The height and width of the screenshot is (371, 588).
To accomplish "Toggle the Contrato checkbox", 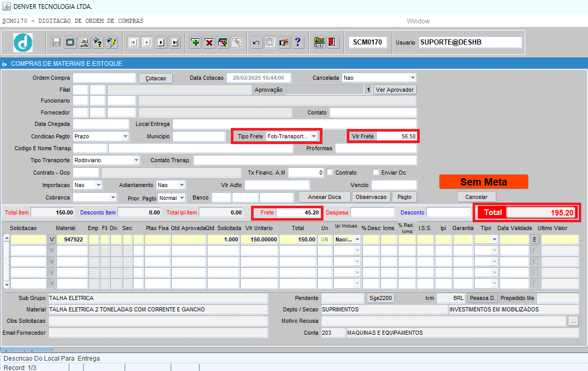I will 330,172.
